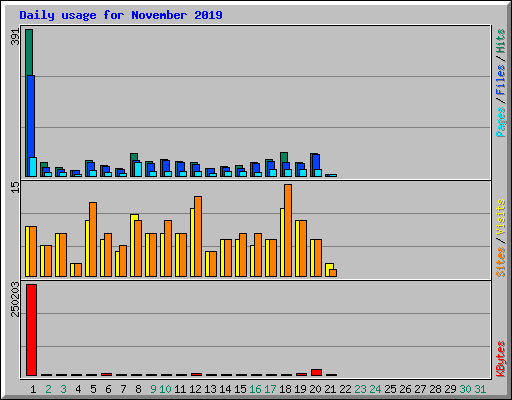Viewport: 512px width, 400px height.
Task: Click day 3 on the x-axis
Action: coord(63,389)
